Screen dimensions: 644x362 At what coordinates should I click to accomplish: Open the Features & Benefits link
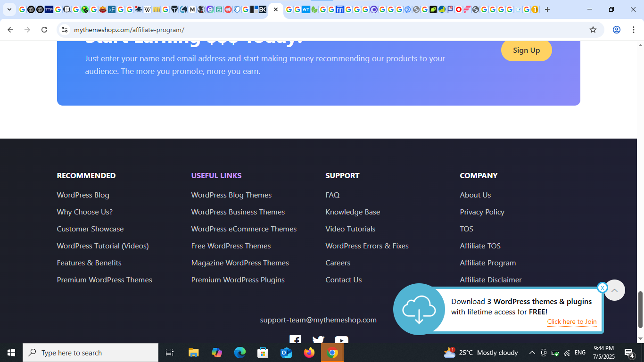(x=89, y=263)
